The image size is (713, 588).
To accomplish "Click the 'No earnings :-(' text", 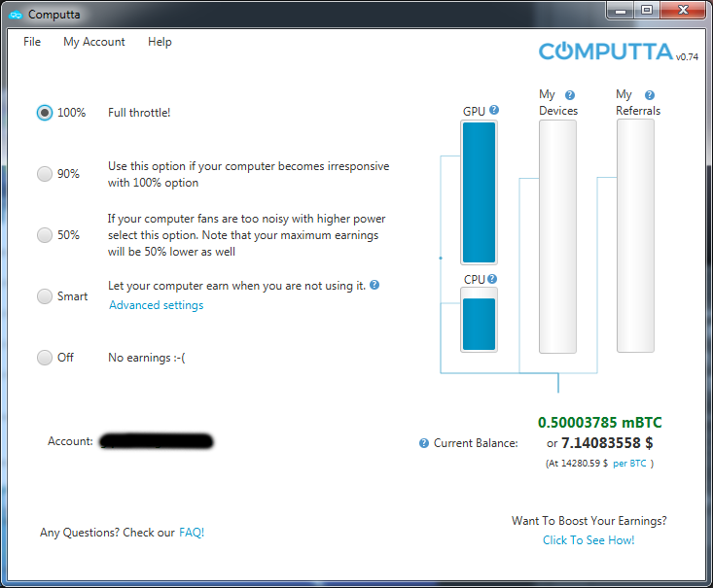I will pyautogui.click(x=147, y=358).
